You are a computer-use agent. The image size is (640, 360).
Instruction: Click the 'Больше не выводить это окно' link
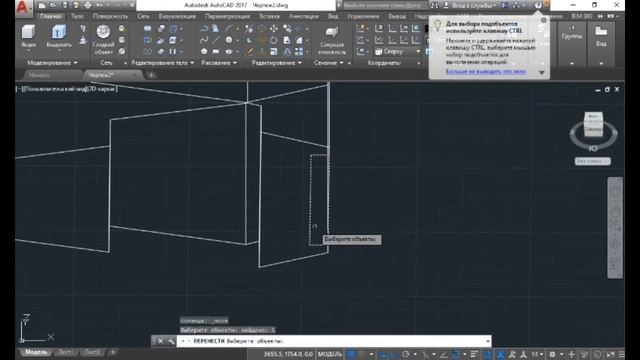click(x=486, y=71)
